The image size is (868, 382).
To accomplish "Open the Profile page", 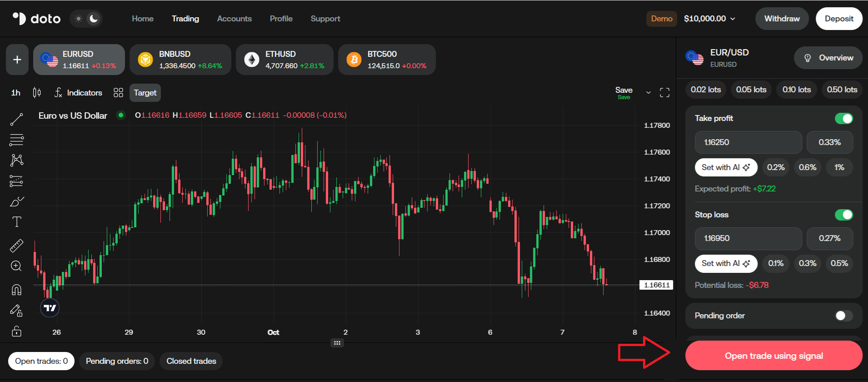I will tap(281, 19).
